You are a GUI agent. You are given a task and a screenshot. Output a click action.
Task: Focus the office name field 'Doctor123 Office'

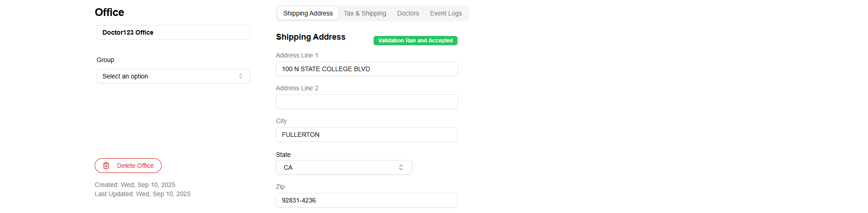coord(173,32)
